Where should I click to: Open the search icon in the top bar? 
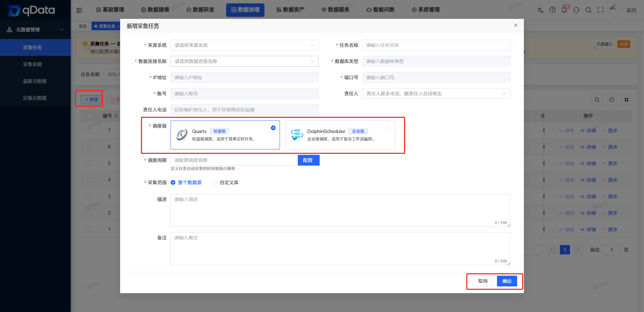[588, 10]
